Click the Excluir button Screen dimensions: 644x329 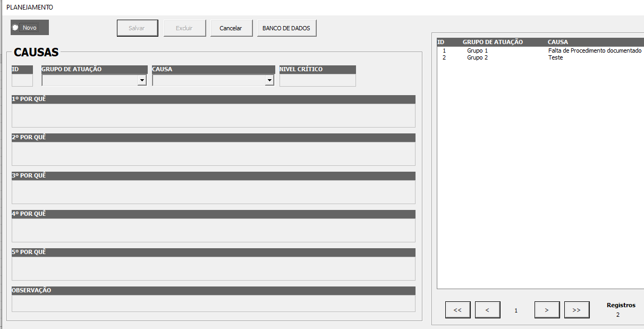pos(184,28)
